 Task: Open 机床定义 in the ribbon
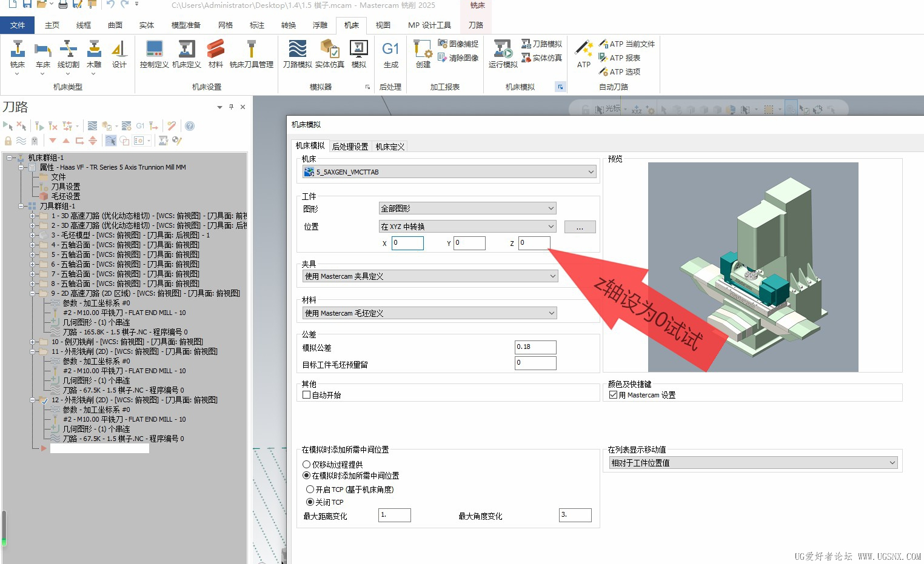pos(187,55)
